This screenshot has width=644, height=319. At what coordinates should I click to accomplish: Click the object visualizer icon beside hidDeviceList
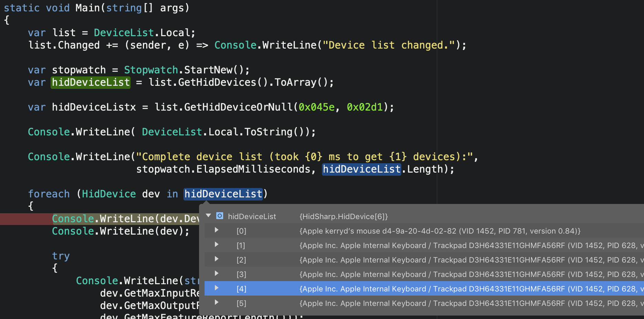(219, 216)
